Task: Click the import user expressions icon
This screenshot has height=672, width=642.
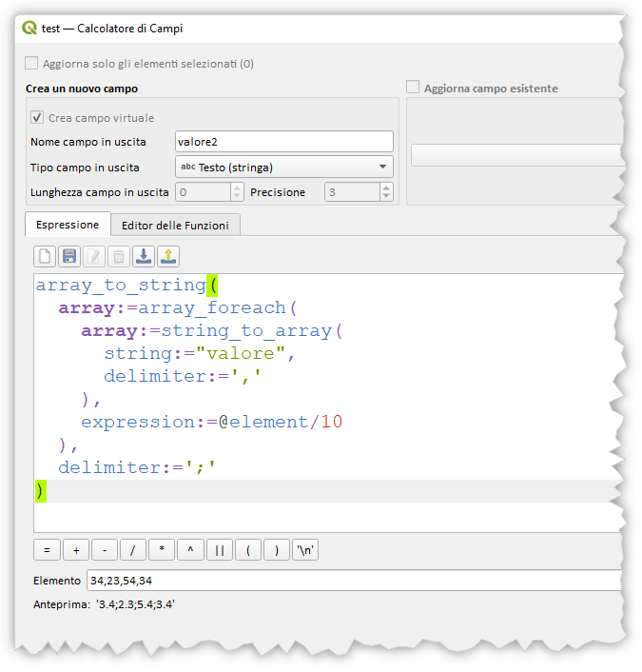Action: 144,256
